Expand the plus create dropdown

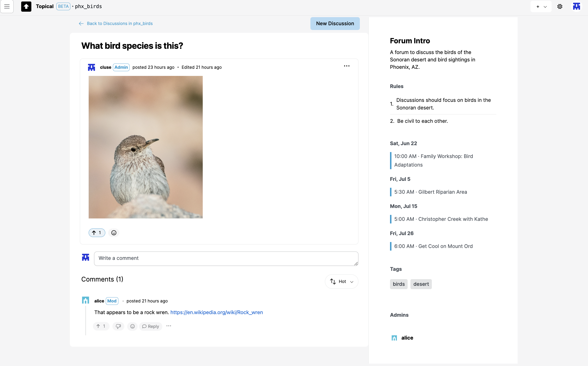(x=541, y=6)
